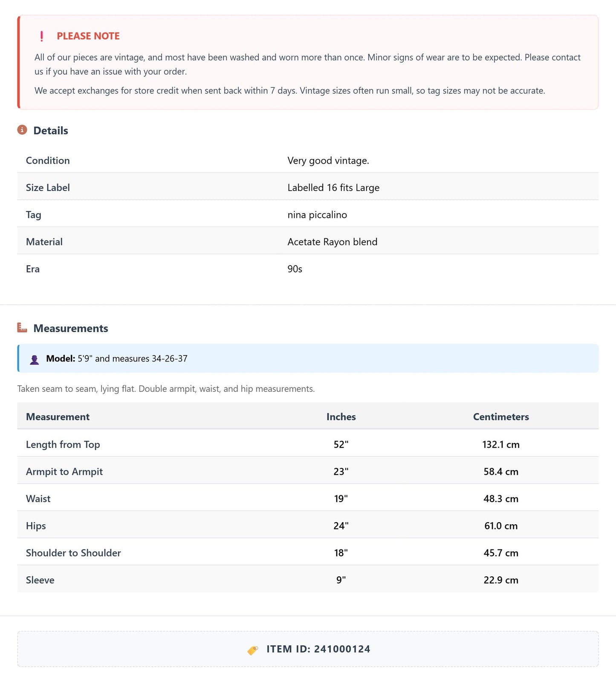Click the red exclamation mark icon
Screen dimensions: 616x682
tap(41, 36)
